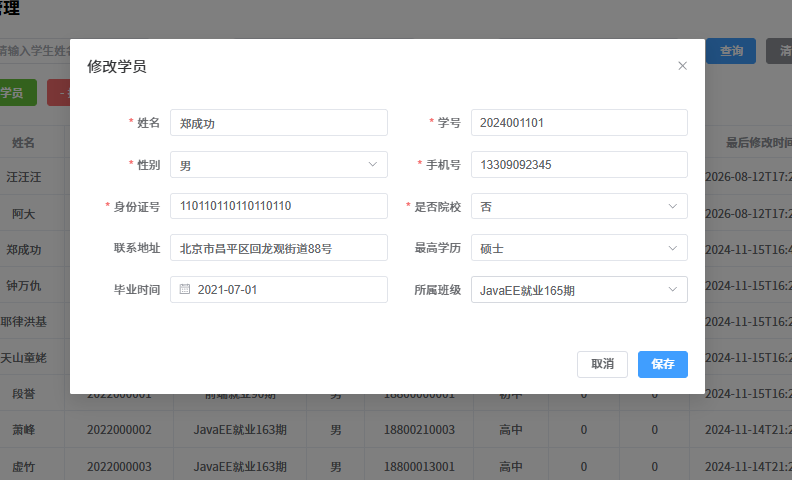Click the green 学员 add button
The image size is (792, 480).
[x=18, y=92]
